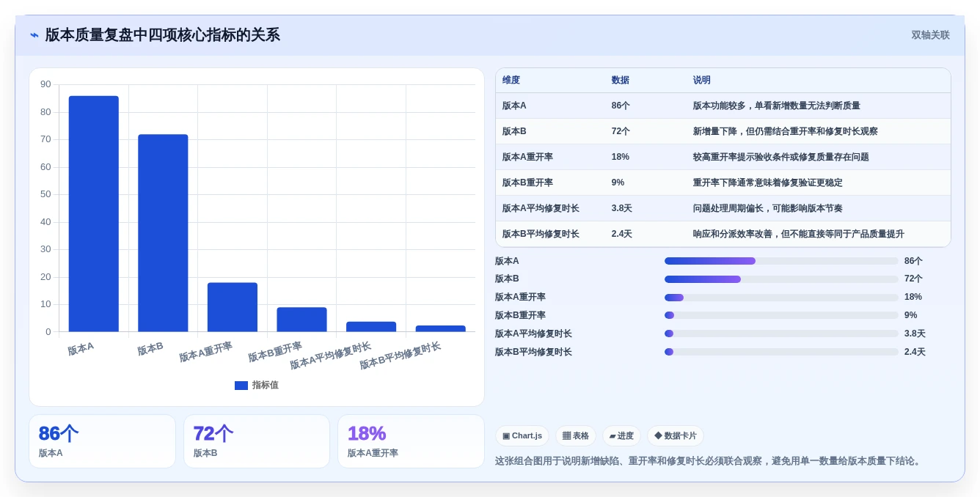Click the description starting 响应和分派效率改善
The height and width of the screenshot is (497, 980).
pyautogui.click(x=799, y=234)
